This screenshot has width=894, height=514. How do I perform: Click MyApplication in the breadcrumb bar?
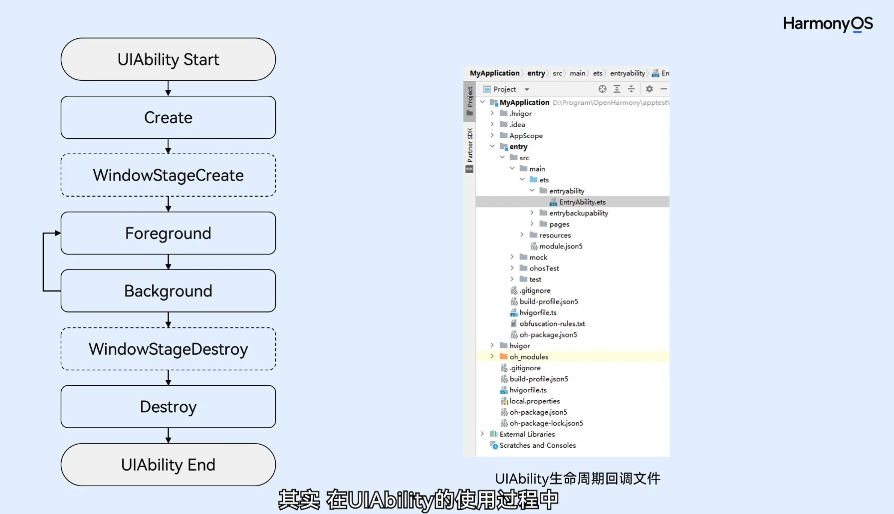tap(494, 74)
